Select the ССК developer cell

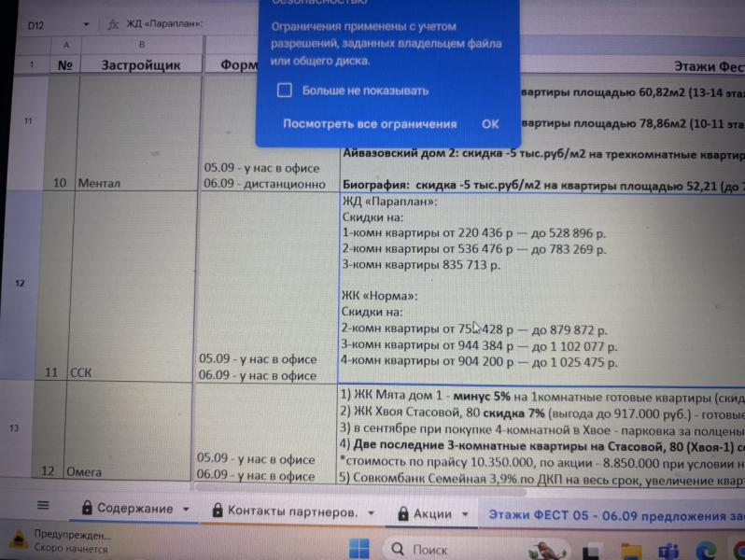click(131, 287)
